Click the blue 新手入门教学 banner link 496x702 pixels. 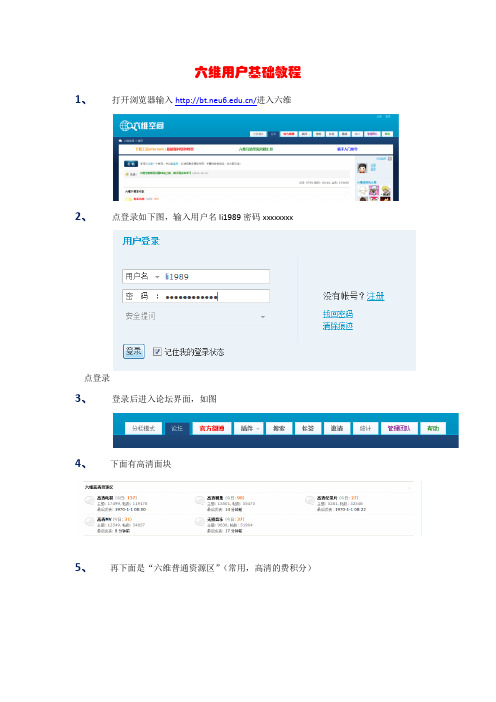(x=347, y=149)
